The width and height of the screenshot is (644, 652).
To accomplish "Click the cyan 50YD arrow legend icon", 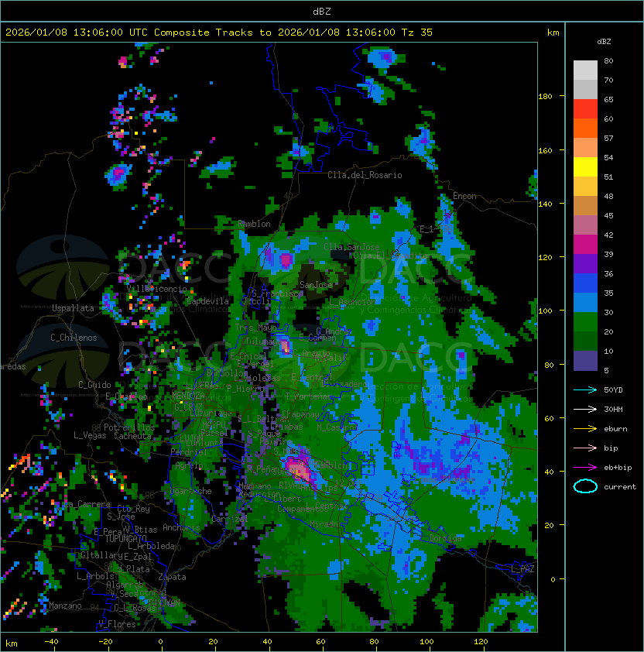I will (x=585, y=389).
